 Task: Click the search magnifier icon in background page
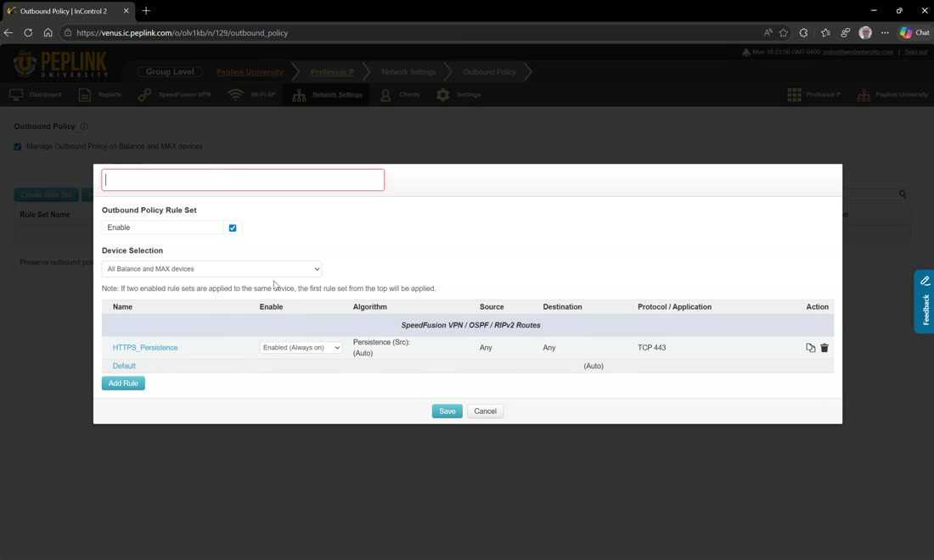tap(903, 194)
